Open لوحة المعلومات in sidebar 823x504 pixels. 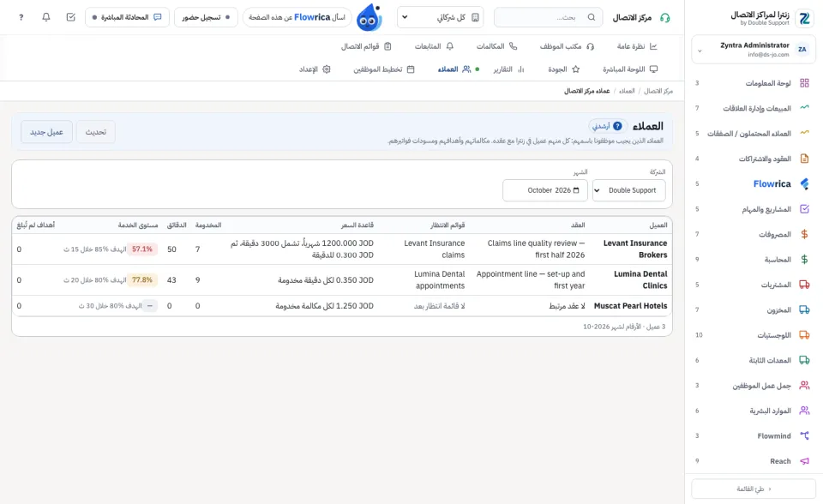(x=754, y=83)
